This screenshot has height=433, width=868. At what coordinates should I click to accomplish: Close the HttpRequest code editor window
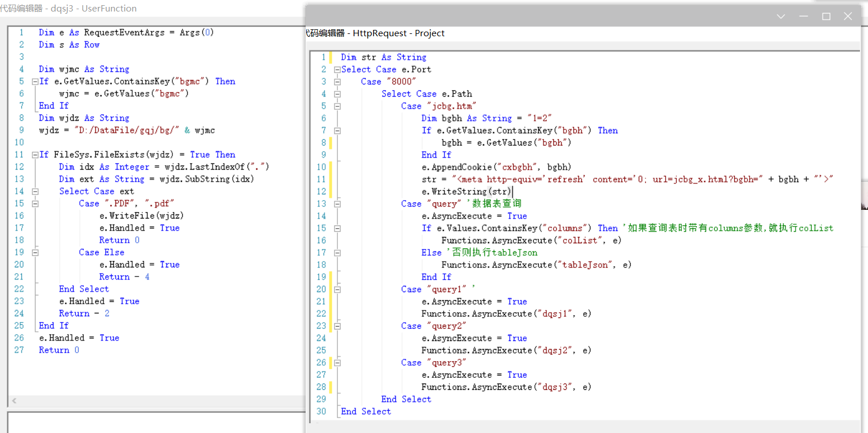(848, 17)
